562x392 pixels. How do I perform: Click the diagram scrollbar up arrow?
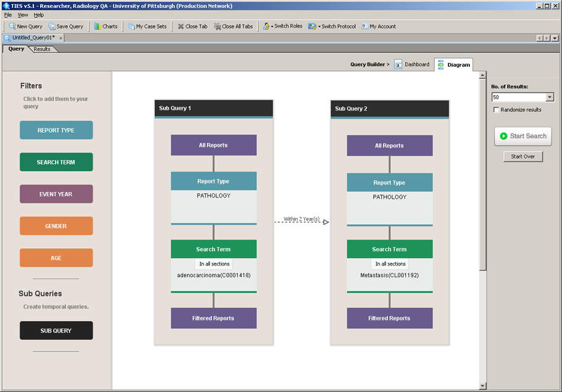point(482,75)
